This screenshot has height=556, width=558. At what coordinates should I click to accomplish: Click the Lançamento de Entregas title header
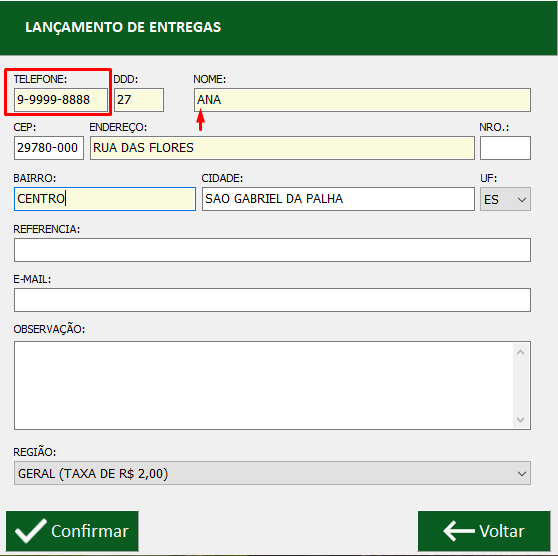tap(123, 27)
